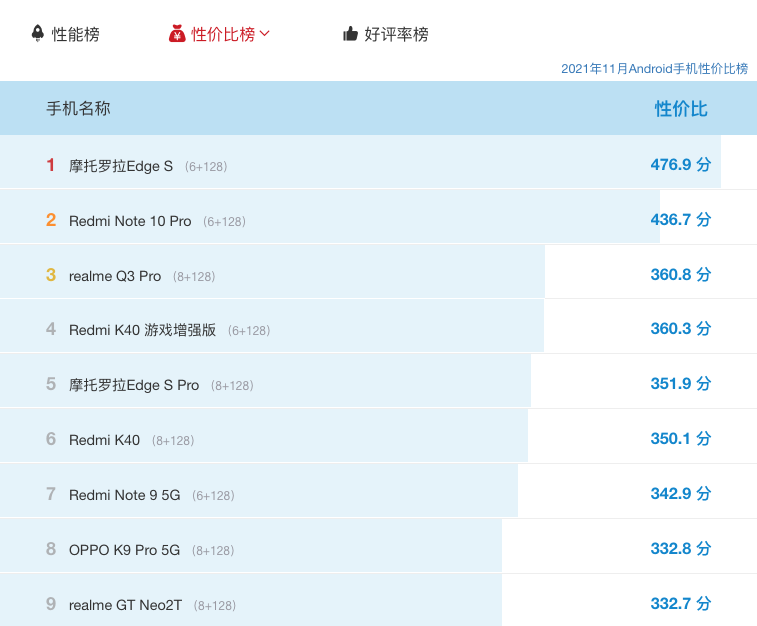Image resolution: width=757 pixels, height=626 pixels.
Task: Click the 332.7 分 score
Action: (681, 604)
